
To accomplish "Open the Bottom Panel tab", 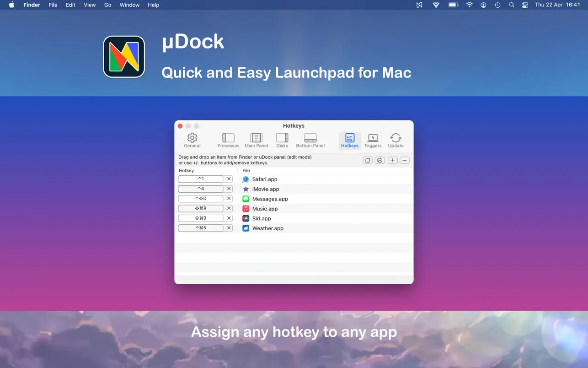I will coord(310,140).
